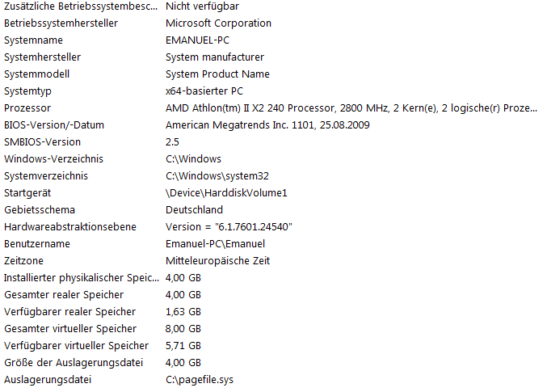The width and height of the screenshot is (551, 392).
Task: Click the Startgerät row label
Action: coord(27,193)
